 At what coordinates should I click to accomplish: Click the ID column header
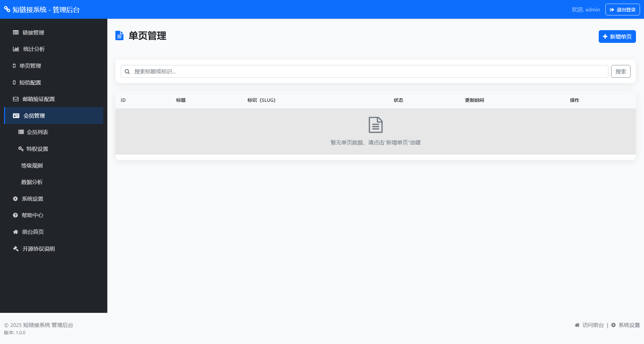click(x=123, y=100)
